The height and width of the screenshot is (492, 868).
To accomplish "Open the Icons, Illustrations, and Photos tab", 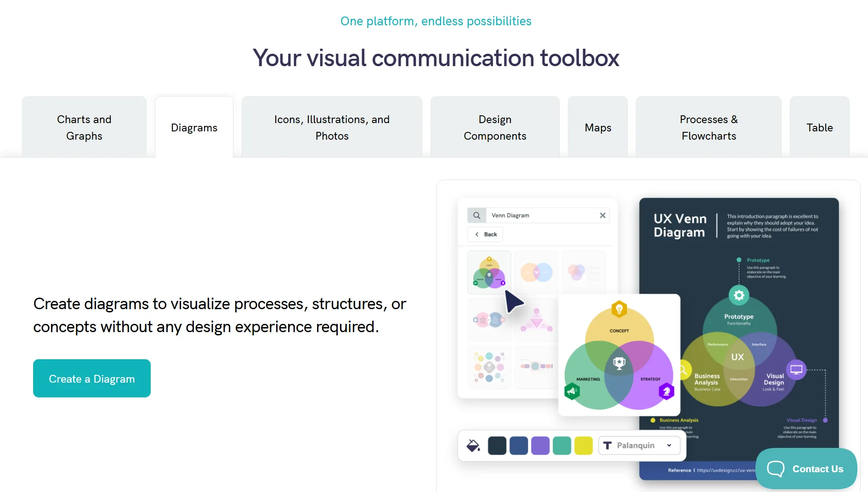I will [332, 128].
